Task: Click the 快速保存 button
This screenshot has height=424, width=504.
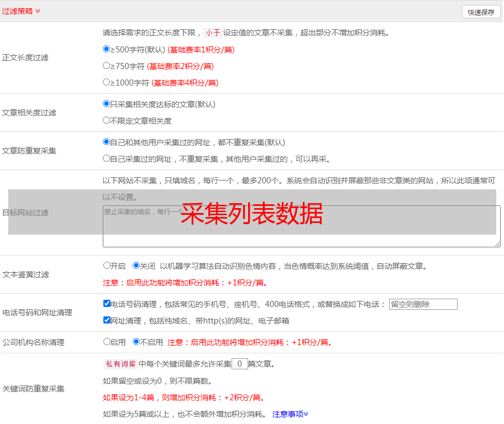Action: tap(481, 12)
